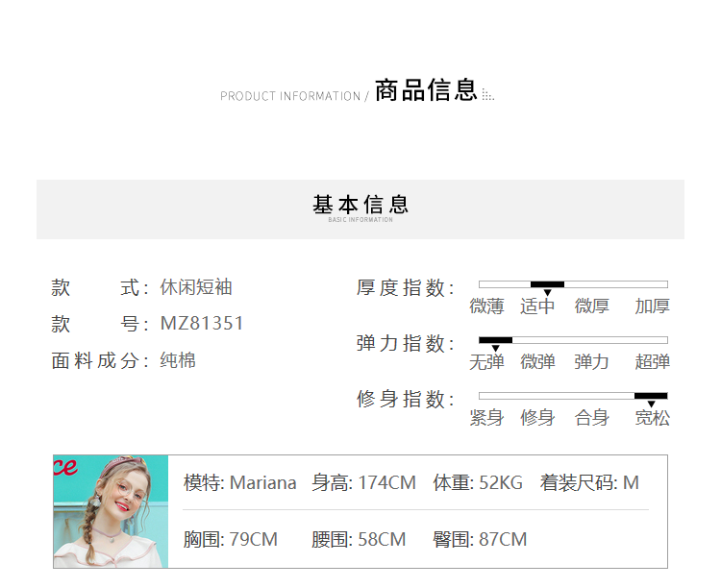Click the style number MZ81351
The width and height of the screenshot is (721, 588).
point(202,324)
